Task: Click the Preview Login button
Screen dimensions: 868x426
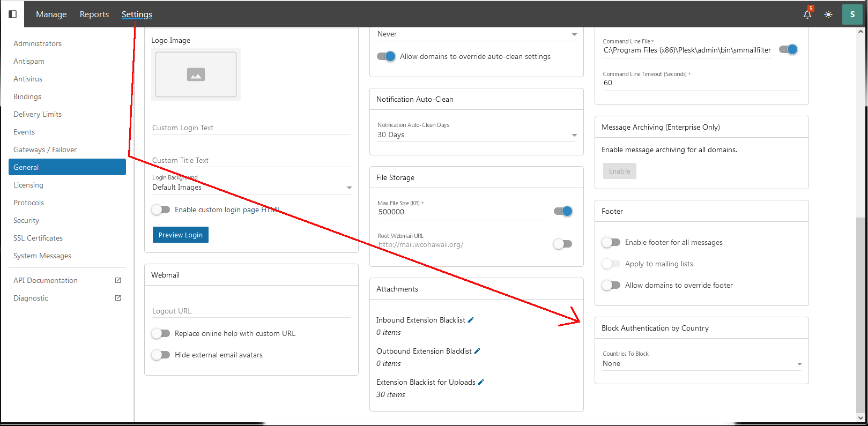Action: pyautogui.click(x=181, y=235)
